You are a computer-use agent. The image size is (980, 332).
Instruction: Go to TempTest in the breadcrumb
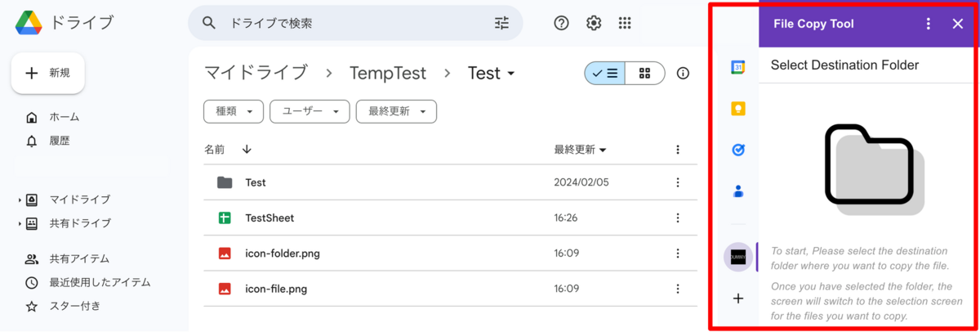coord(388,73)
